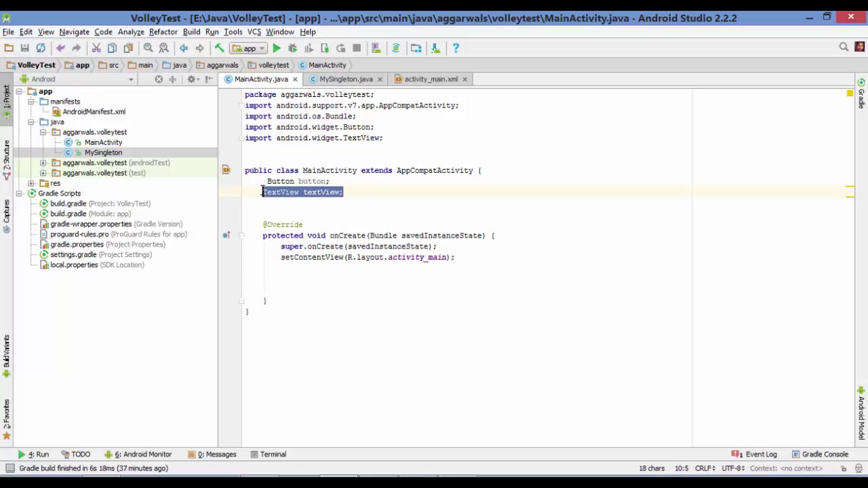This screenshot has height=488, width=868.
Task: Click the Make Project hammer icon
Action: (219, 48)
